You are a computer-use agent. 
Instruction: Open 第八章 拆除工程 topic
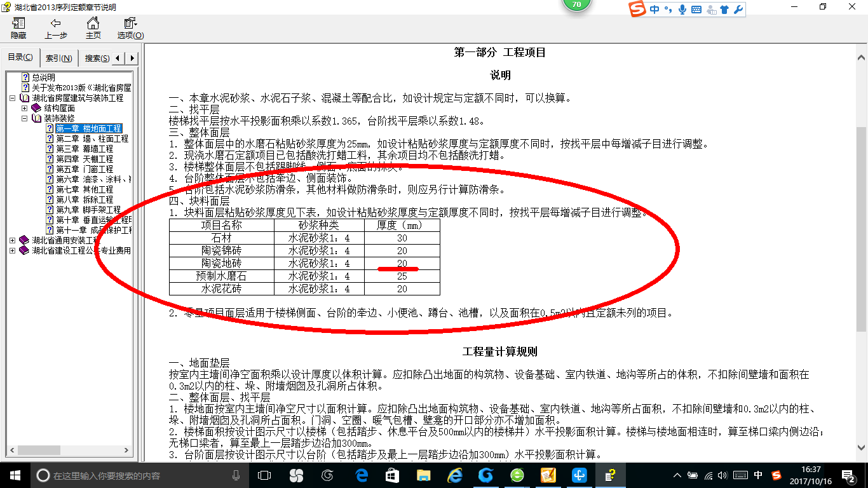pyautogui.click(x=85, y=200)
